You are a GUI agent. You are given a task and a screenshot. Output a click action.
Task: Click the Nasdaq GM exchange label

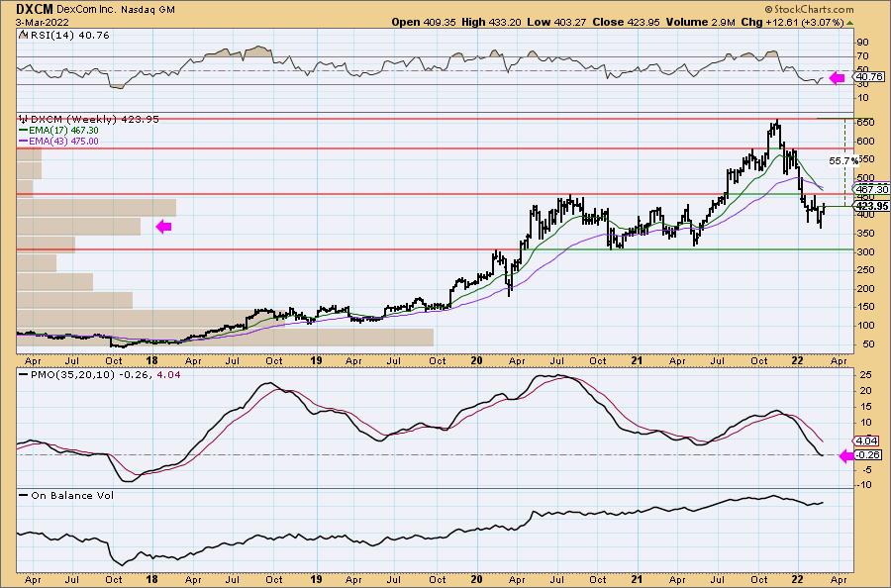point(148,10)
